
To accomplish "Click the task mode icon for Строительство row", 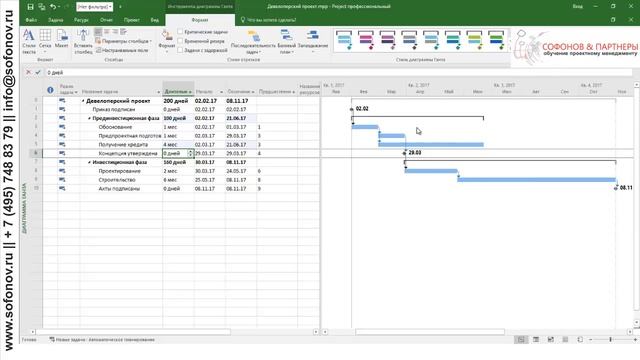I will [62, 180].
